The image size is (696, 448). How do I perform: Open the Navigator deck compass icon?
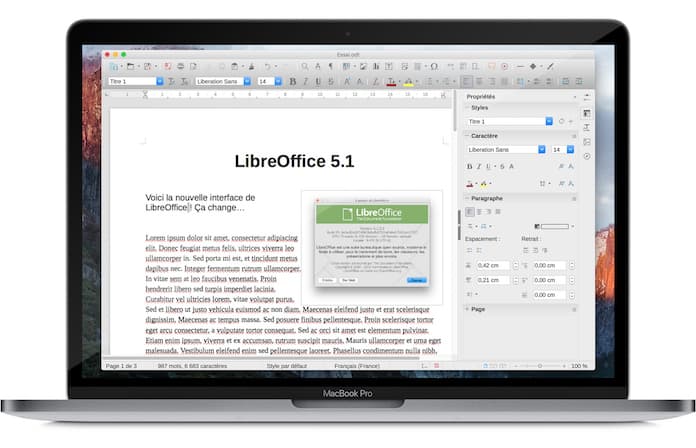click(x=587, y=156)
